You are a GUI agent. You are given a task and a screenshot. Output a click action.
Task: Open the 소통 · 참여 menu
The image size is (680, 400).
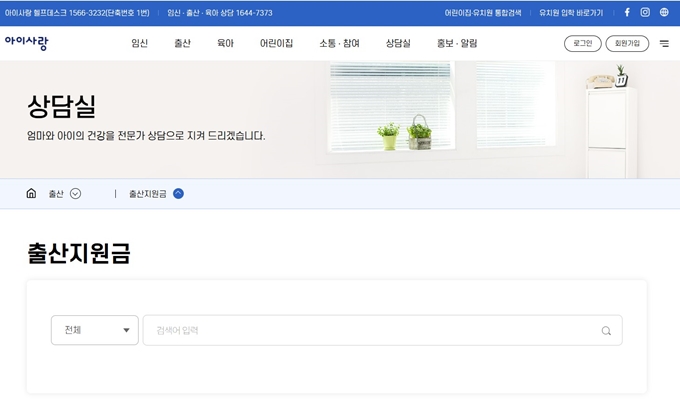(340, 43)
